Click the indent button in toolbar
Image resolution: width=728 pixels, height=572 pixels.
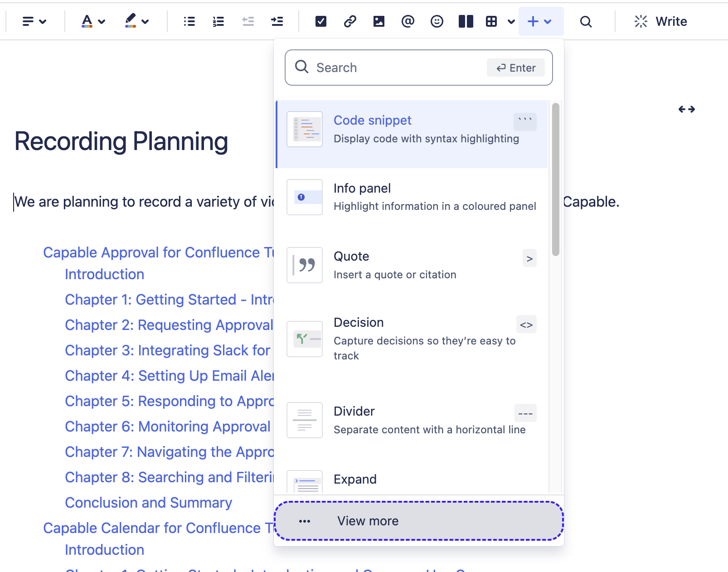(x=277, y=21)
